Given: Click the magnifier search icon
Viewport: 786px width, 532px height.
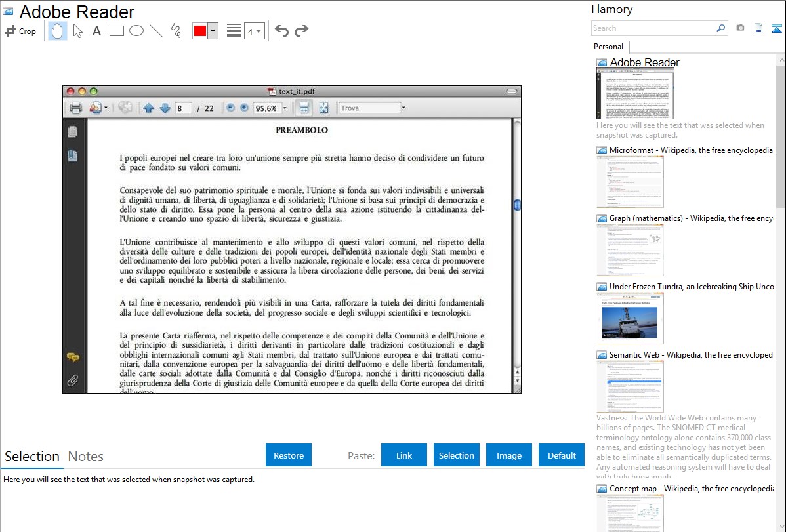Looking at the screenshot, I should [720, 28].
